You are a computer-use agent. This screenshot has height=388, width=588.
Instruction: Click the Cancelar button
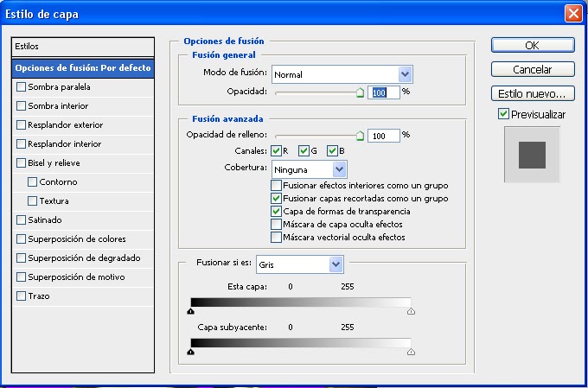click(x=533, y=69)
